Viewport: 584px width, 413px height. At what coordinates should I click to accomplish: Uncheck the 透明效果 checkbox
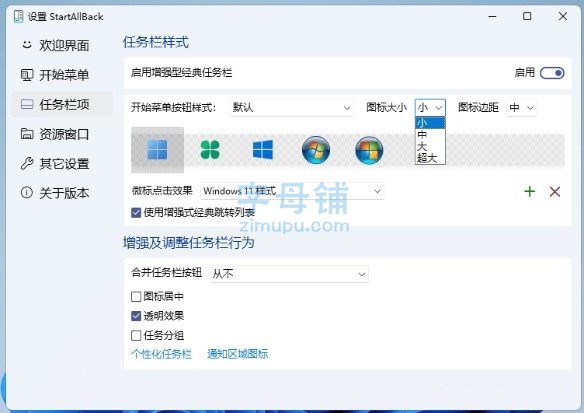(136, 316)
